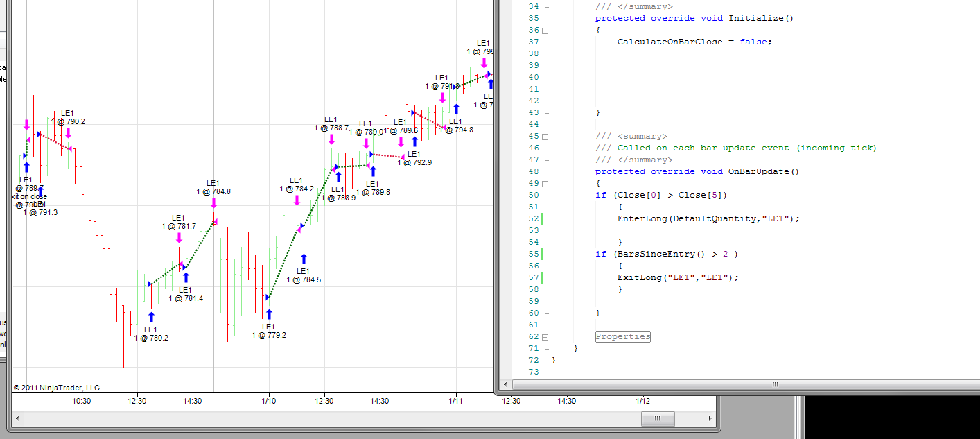
Task: Click chart scrollbar right arrow
Action: pos(709,419)
